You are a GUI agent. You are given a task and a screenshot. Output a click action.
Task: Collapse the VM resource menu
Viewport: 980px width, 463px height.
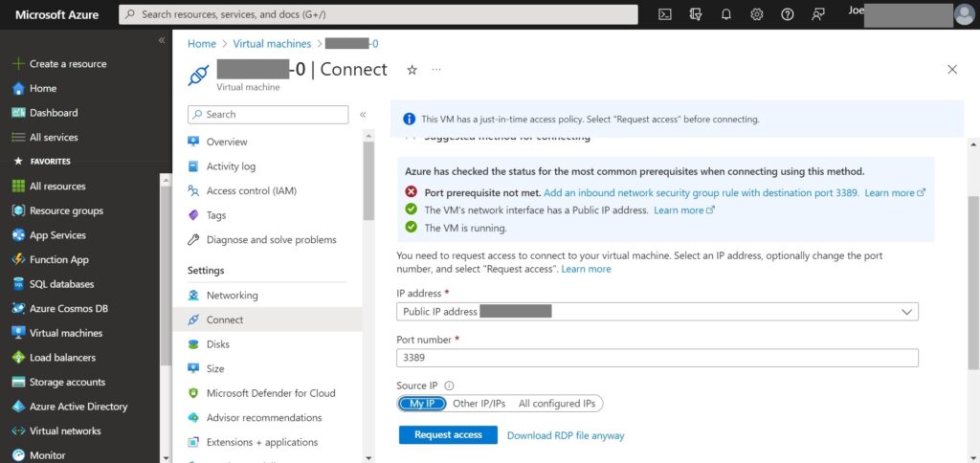363,114
